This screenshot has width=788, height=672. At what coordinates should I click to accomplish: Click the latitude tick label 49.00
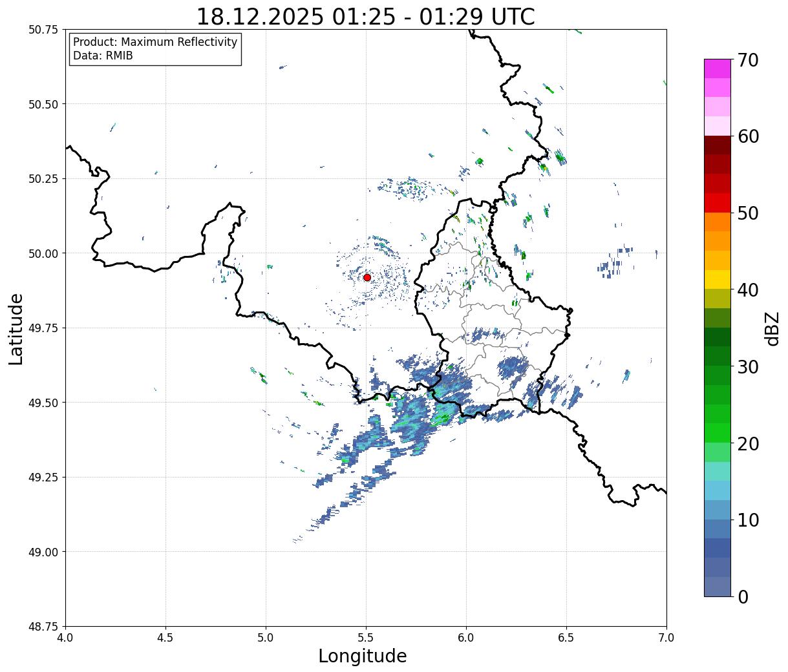pos(43,552)
